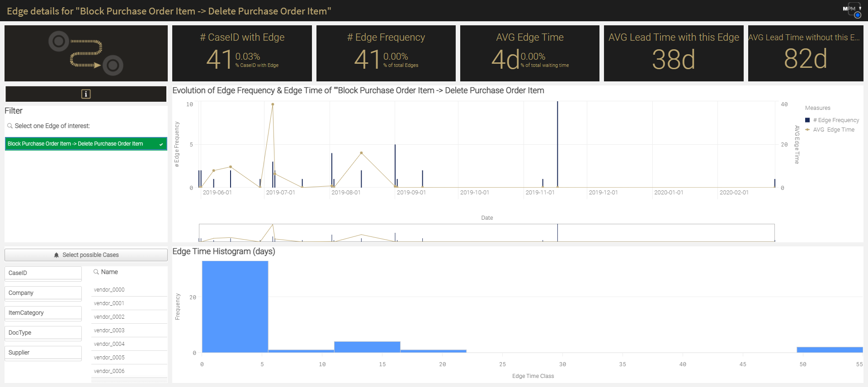Image resolution: width=868 pixels, height=387 pixels.
Task: Click the AVG Lead Time with this Edge tile
Action: click(674, 53)
